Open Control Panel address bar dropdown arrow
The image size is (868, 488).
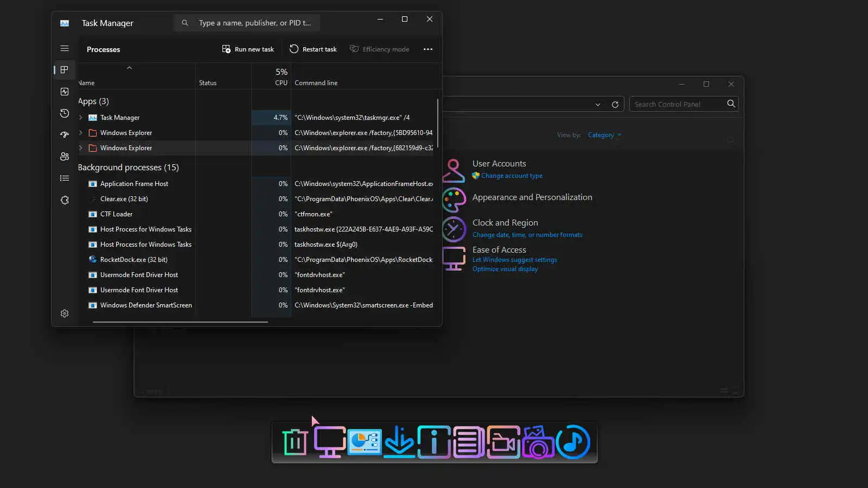pyautogui.click(x=598, y=105)
